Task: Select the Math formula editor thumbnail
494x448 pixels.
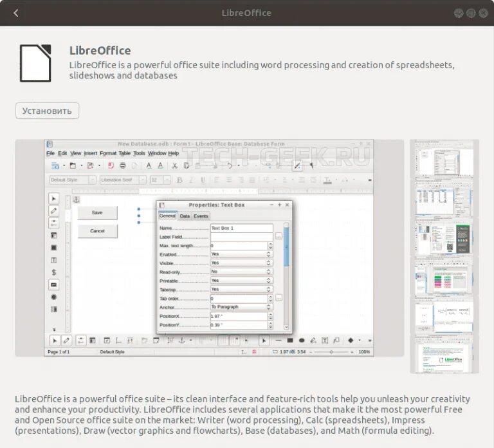Action: tap(444, 315)
